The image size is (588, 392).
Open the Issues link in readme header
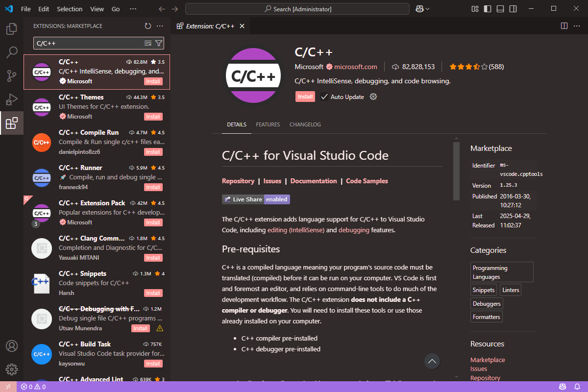click(x=272, y=181)
